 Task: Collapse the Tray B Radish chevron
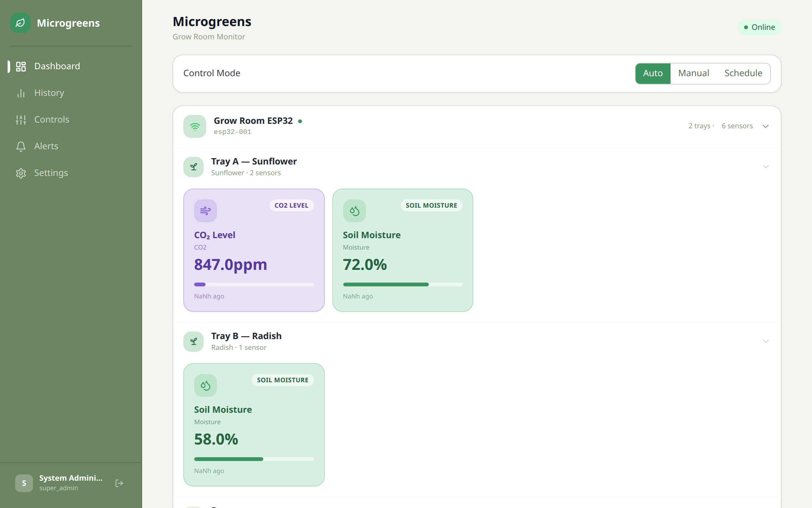pos(766,341)
